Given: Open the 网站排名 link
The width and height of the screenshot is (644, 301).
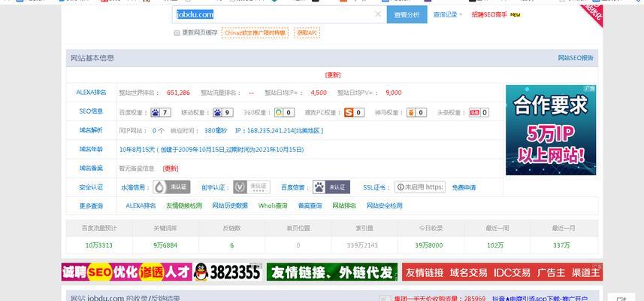Looking at the screenshot, I should pos(344,205).
